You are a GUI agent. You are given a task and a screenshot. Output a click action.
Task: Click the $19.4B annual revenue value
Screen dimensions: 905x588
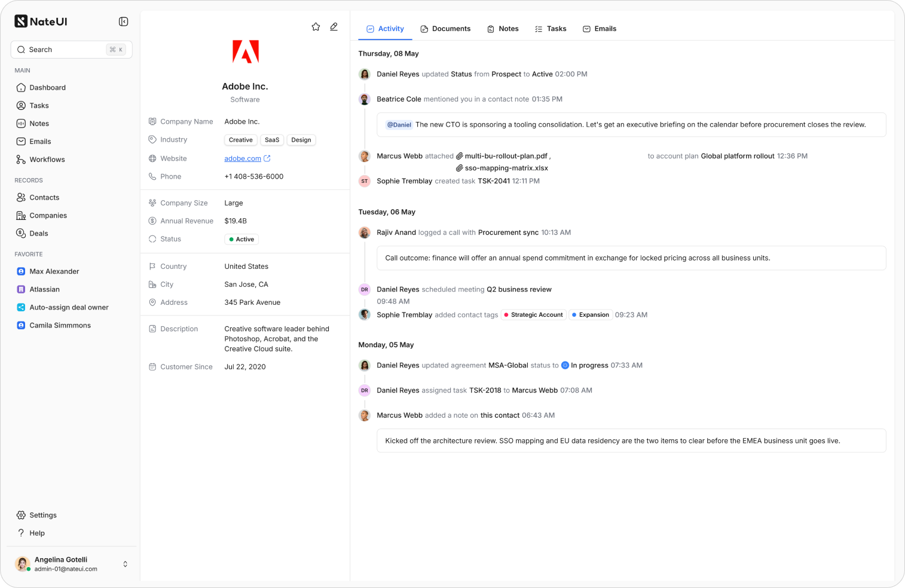tap(236, 221)
